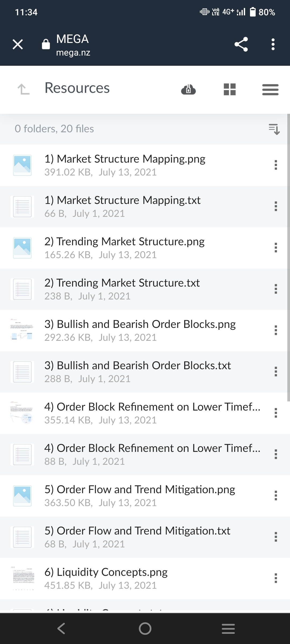Open the browser three-dot overflow menu
This screenshot has width=290, height=644.
273,44
